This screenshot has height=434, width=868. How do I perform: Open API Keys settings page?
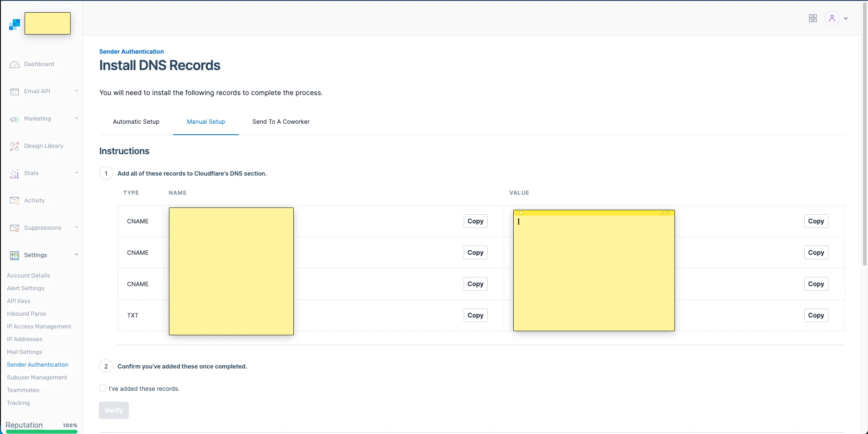(19, 301)
